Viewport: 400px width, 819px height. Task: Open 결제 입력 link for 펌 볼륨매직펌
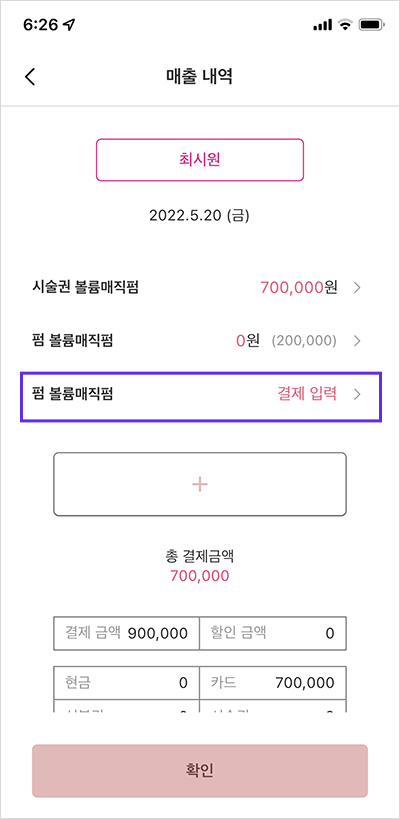point(307,394)
